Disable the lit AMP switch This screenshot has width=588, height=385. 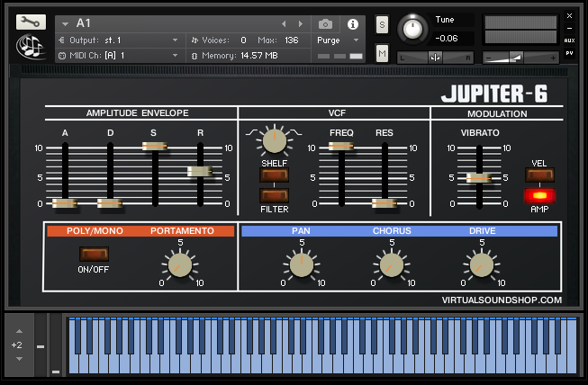pos(539,195)
